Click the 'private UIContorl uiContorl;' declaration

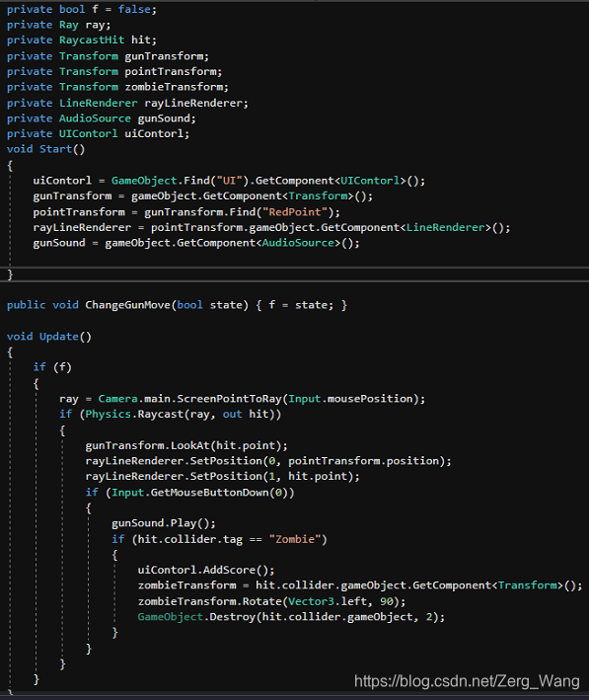(98, 134)
